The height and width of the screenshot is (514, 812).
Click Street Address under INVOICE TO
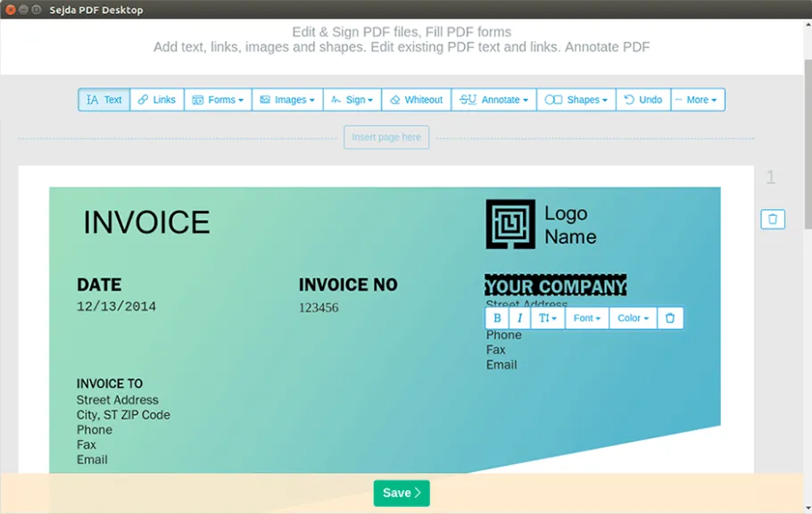point(118,400)
